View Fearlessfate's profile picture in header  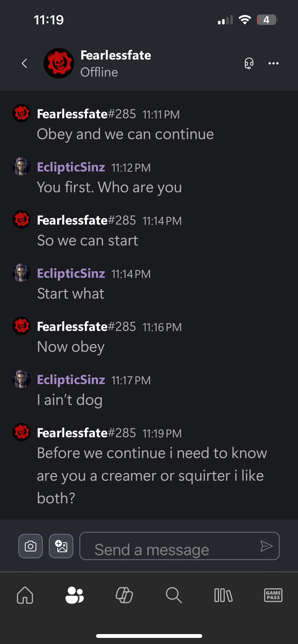click(59, 63)
